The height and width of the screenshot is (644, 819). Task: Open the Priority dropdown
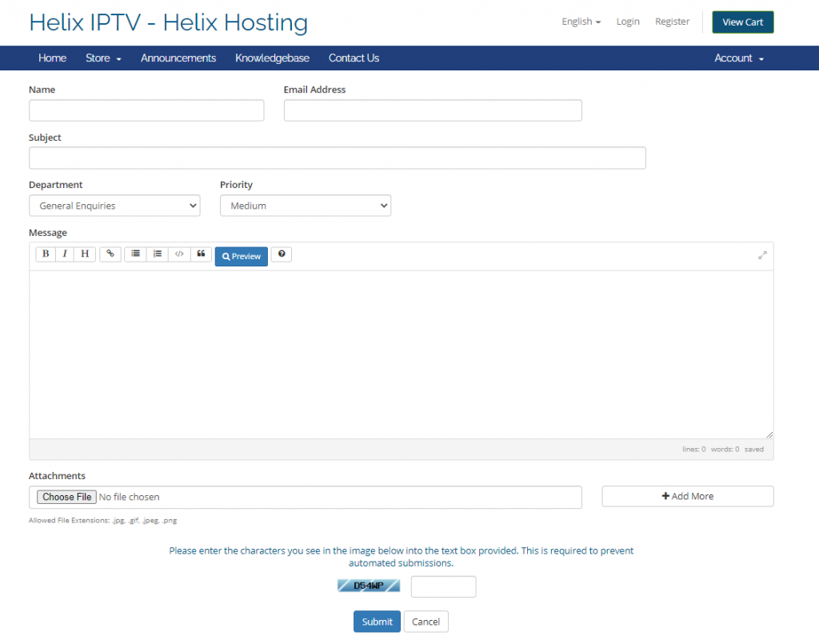tap(306, 206)
